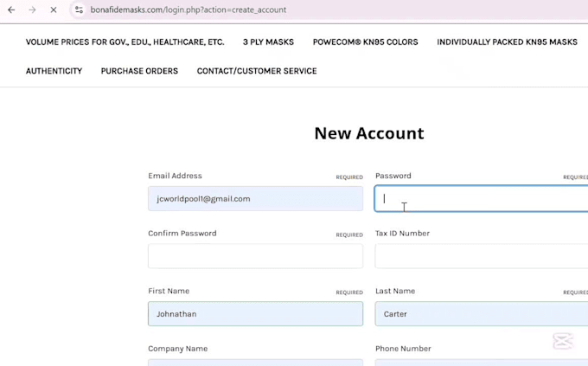Click the First Name label
The height and width of the screenshot is (366, 588).
169,291
